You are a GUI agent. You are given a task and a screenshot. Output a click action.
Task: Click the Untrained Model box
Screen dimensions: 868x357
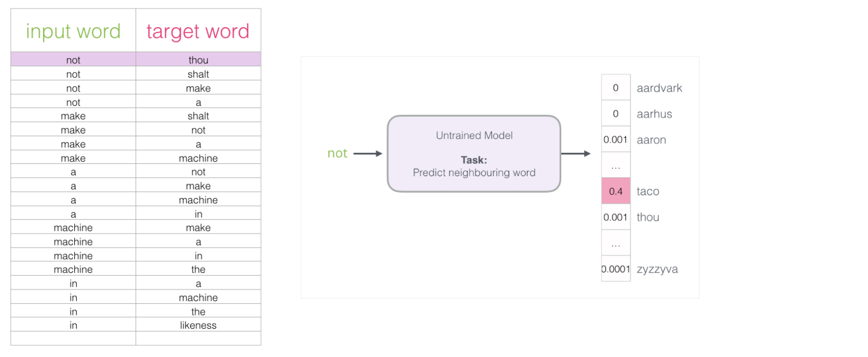pos(474,153)
